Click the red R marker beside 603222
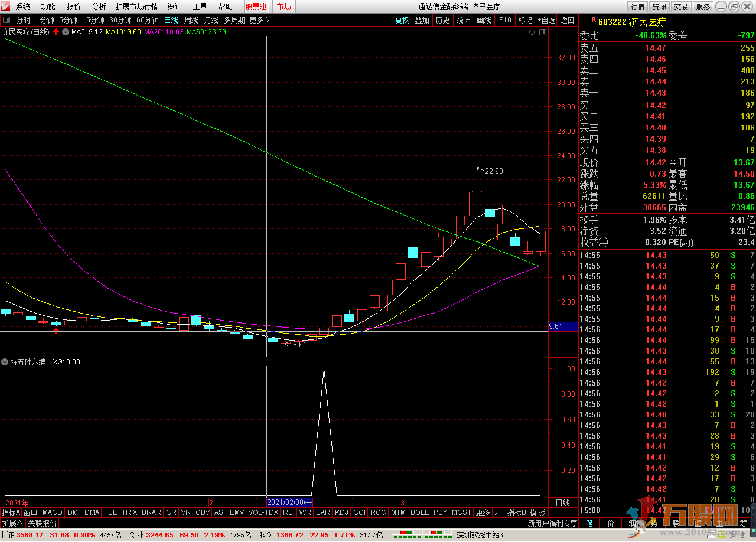 coord(593,20)
